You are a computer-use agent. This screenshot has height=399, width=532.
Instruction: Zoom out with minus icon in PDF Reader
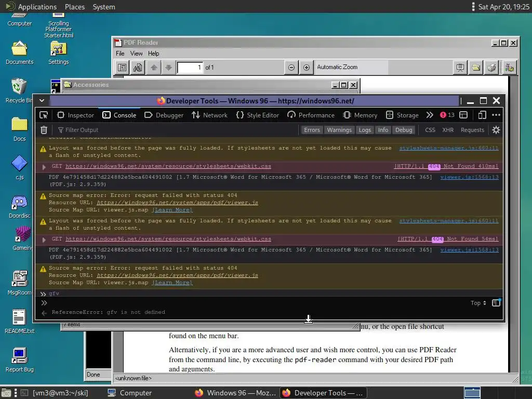[x=291, y=67]
